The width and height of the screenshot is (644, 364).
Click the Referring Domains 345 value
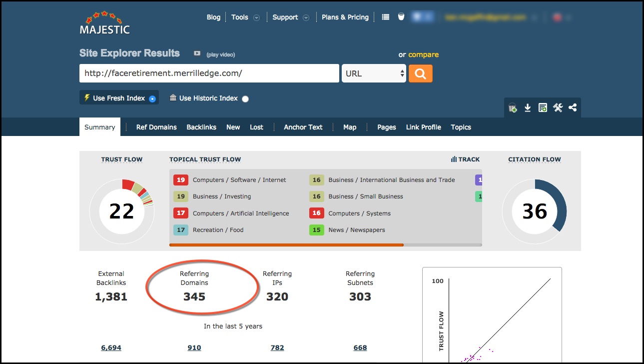click(x=194, y=297)
